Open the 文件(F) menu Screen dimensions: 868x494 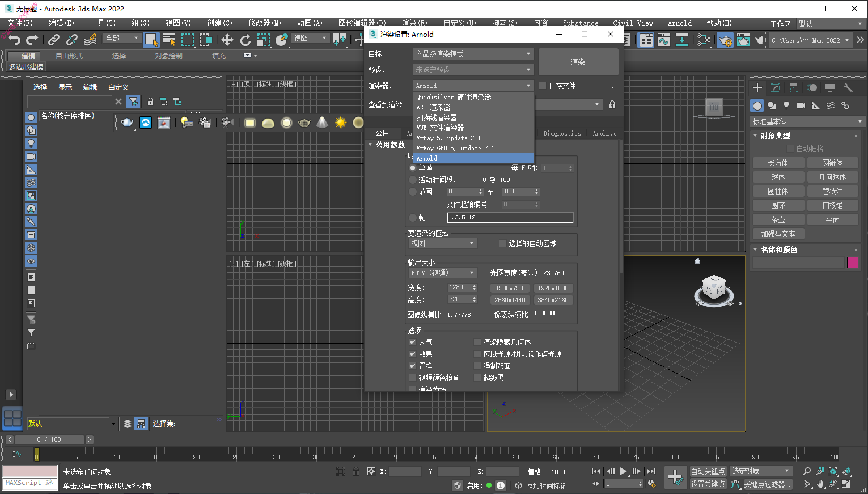[x=20, y=23]
